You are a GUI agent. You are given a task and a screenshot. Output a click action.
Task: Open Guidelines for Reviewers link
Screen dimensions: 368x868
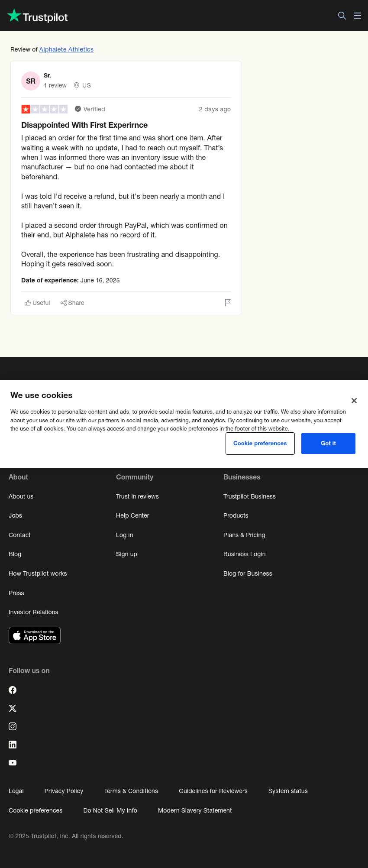(213, 791)
